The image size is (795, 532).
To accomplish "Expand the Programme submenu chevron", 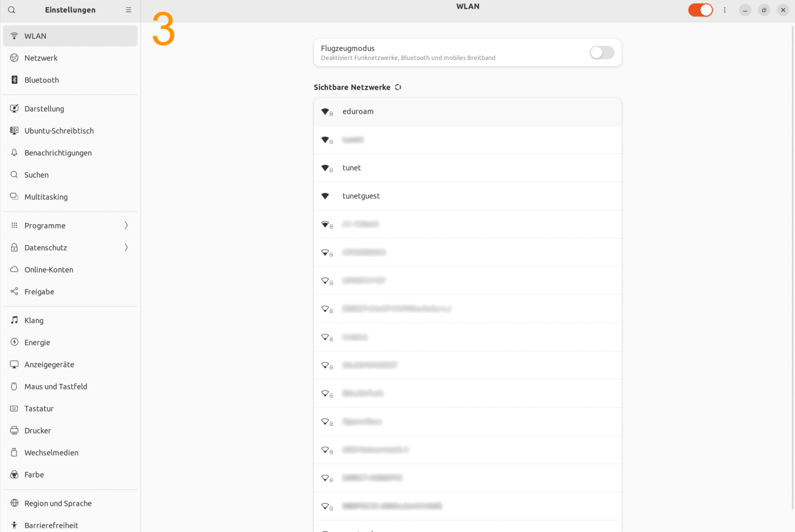I will coord(126,225).
